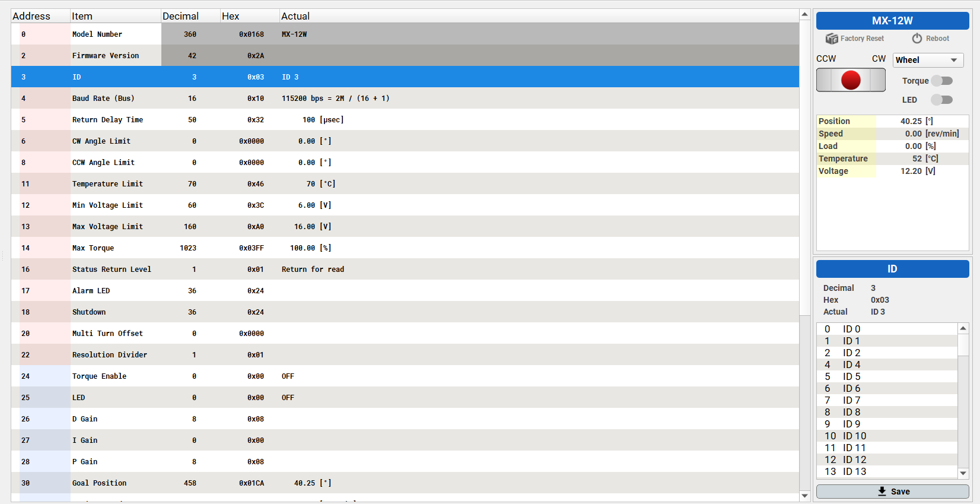Click the Position status value 40.25

(x=911, y=121)
